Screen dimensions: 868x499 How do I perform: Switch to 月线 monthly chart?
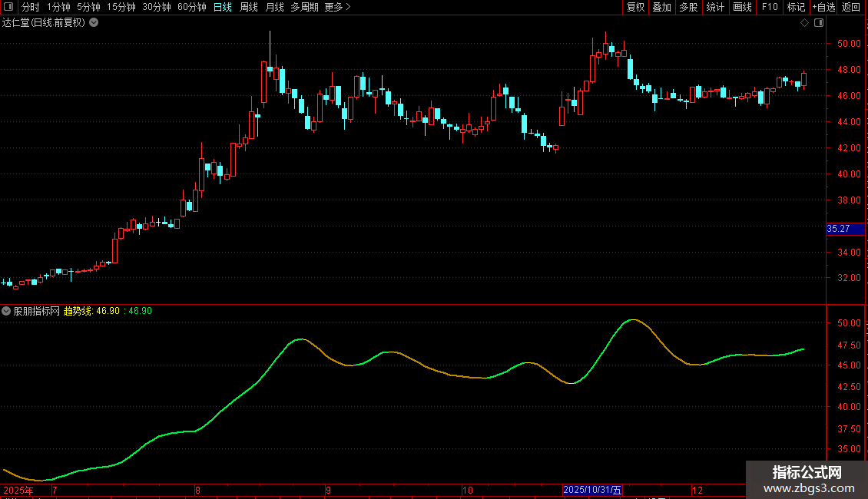point(274,7)
